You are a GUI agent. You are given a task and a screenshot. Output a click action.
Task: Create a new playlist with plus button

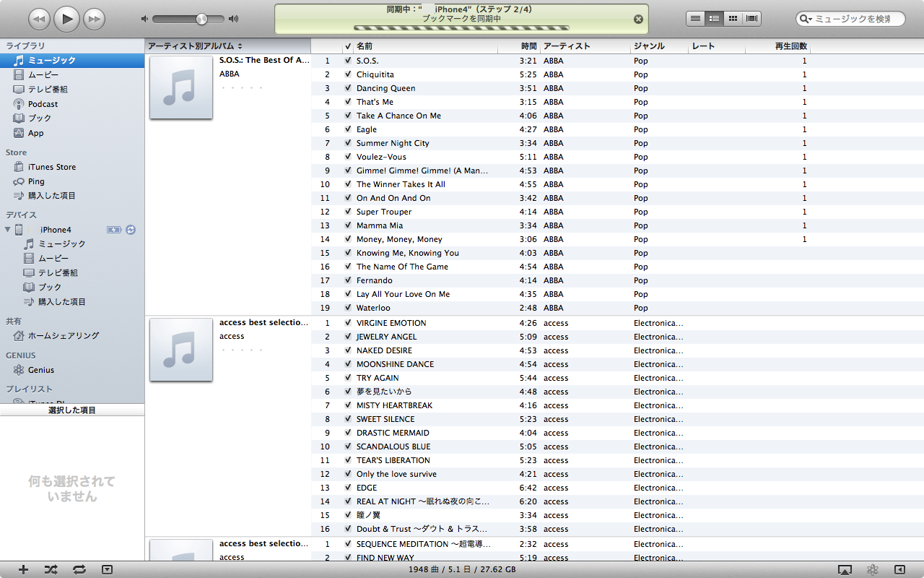tap(23, 569)
